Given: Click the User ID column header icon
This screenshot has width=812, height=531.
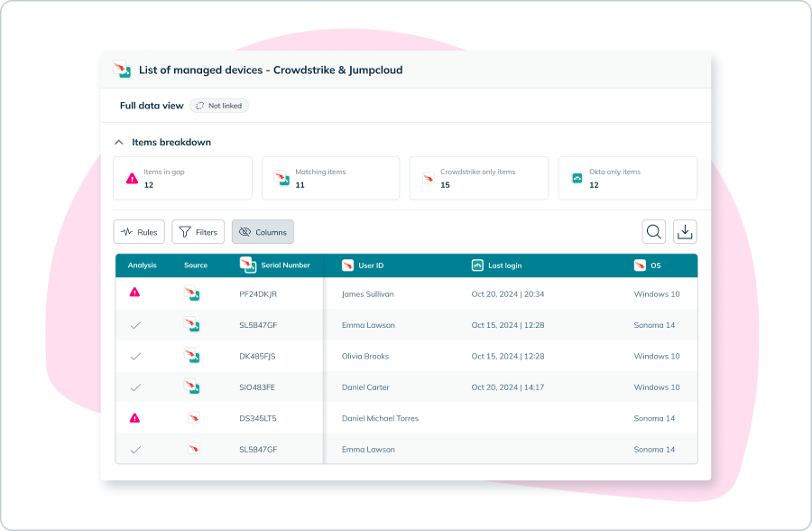Looking at the screenshot, I should click(347, 265).
